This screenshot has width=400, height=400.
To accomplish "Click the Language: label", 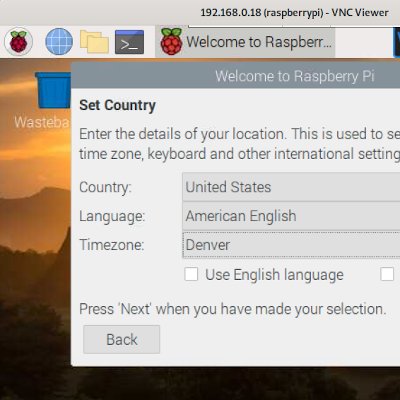I will click(x=112, y=216).
